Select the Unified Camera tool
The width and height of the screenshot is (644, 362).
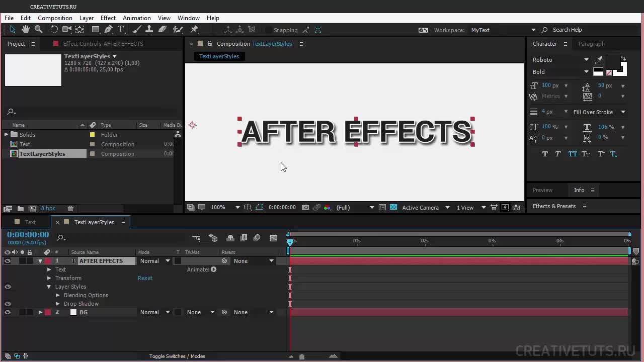tap(66, 30)
